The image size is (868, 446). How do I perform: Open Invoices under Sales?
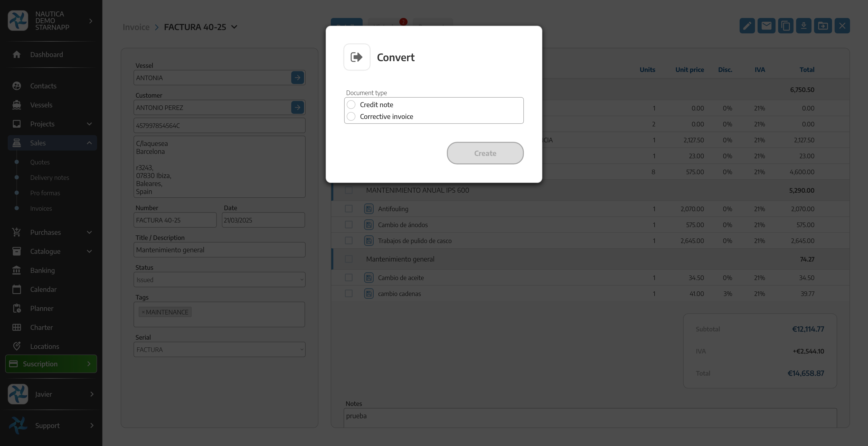coord(41,209)
